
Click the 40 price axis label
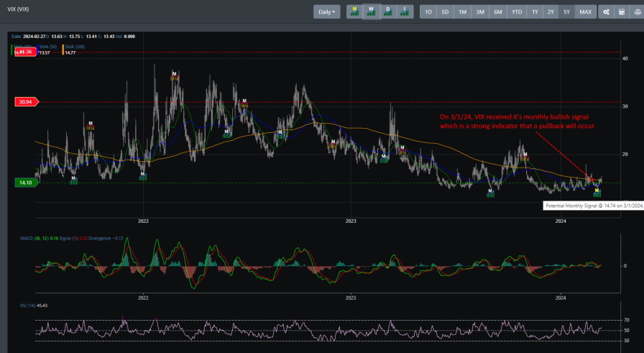point(625,59)
